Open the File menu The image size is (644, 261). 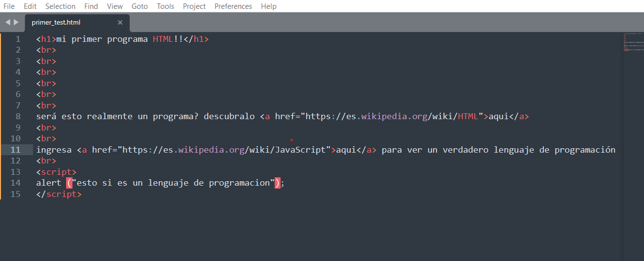point(9,6)
